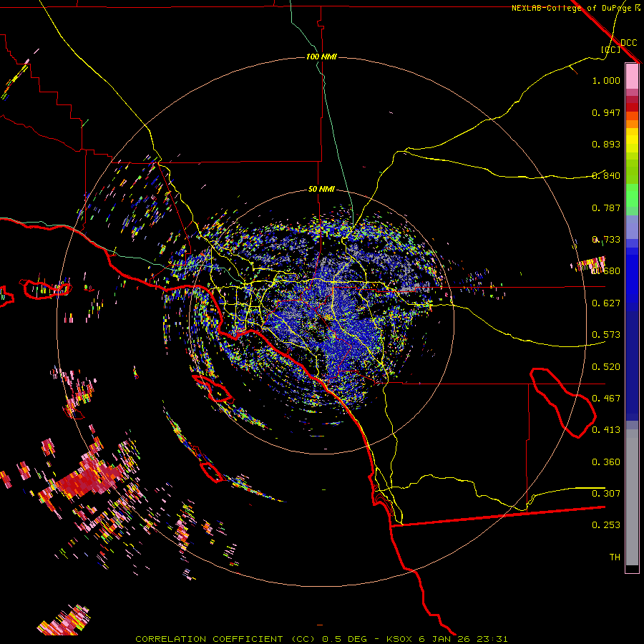Select the 0.840 legend value
Viewport: 644px width, 644px height.
pyautogui.click(x=606, y=176)
